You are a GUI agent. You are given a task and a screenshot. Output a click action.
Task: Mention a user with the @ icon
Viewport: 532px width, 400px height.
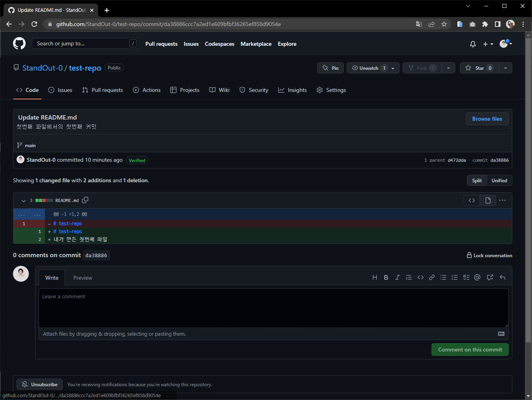477,277
